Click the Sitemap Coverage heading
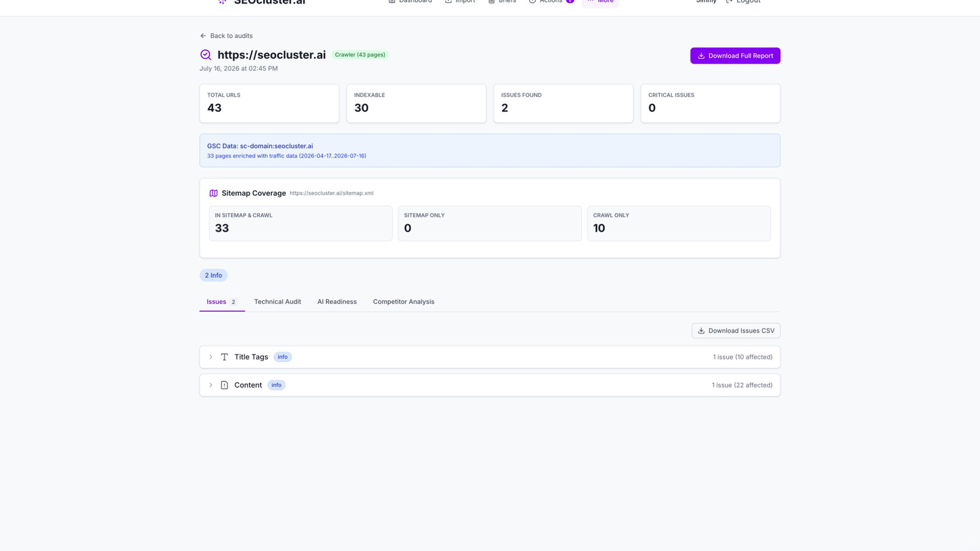 [x=254, y=193]
